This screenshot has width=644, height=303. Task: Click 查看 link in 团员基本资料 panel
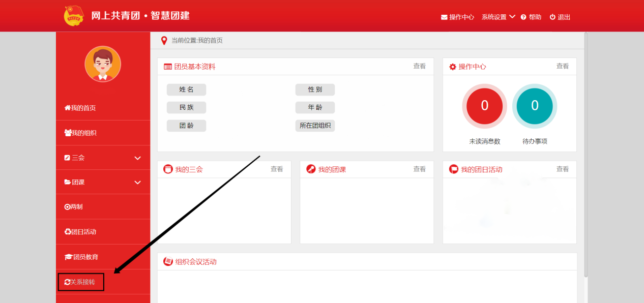click(419, 66)
